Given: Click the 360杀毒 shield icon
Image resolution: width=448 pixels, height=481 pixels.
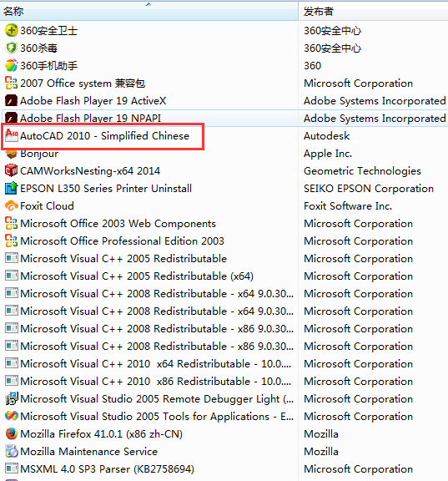Looking at the screenshot, I should [12, 48].
